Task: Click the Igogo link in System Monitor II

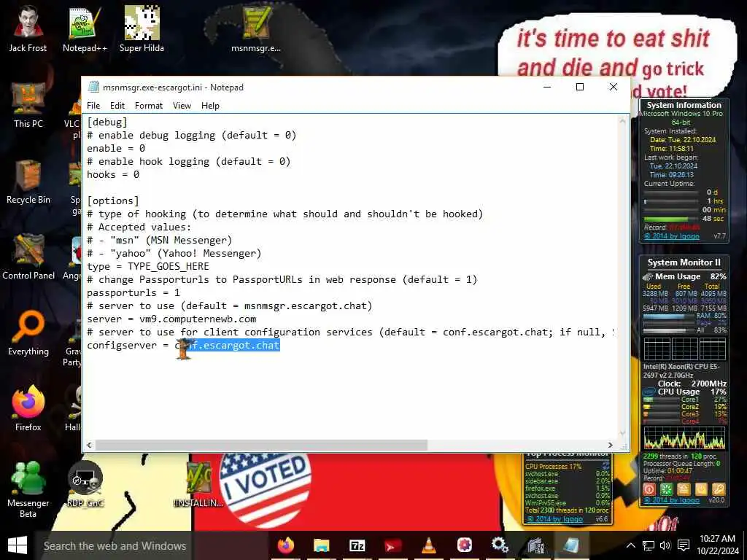Action: (672, 500)
